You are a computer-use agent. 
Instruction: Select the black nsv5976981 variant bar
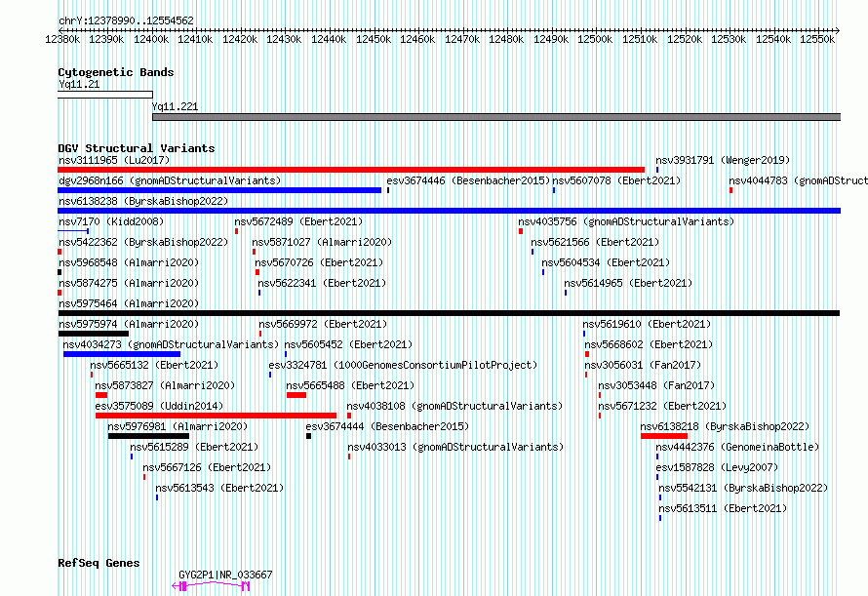(148, 436)
